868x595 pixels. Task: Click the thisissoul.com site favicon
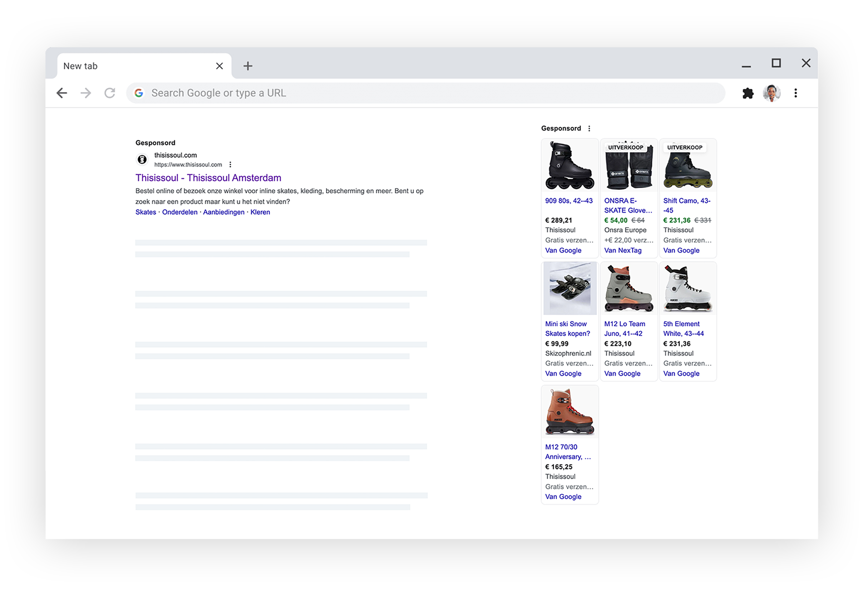[x=142, y=159]
